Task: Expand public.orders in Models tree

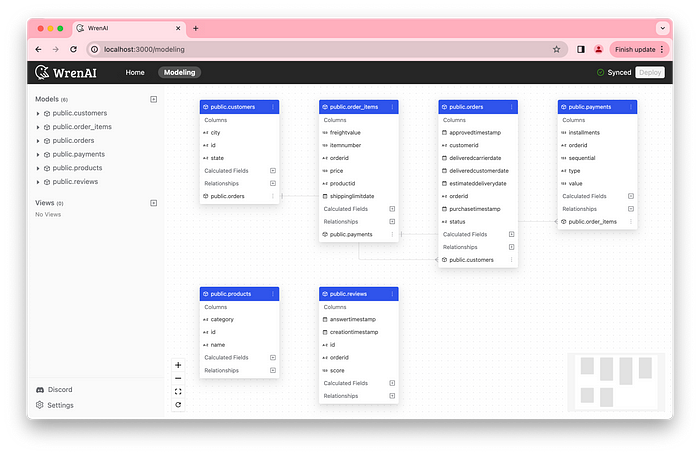Action: tap(38, 141)
